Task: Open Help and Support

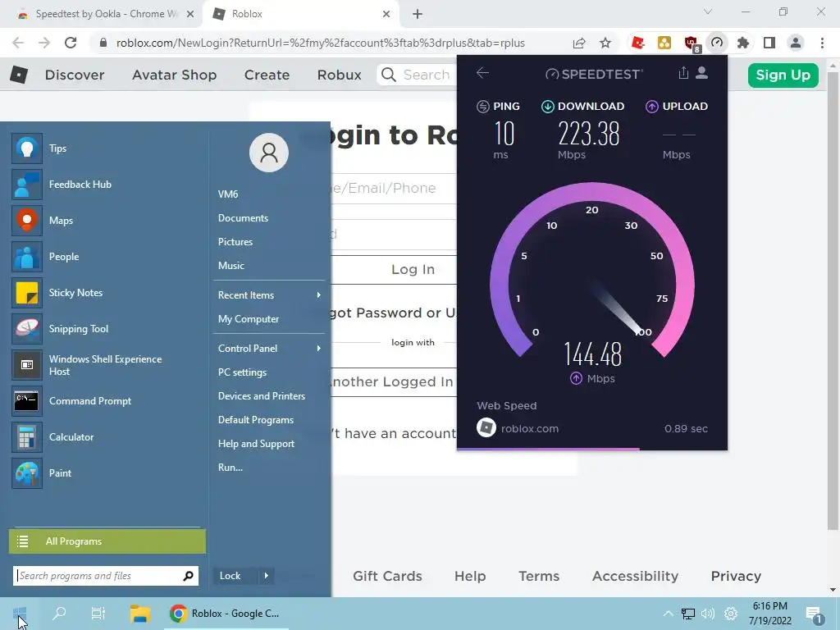Action: click(256, 444)
